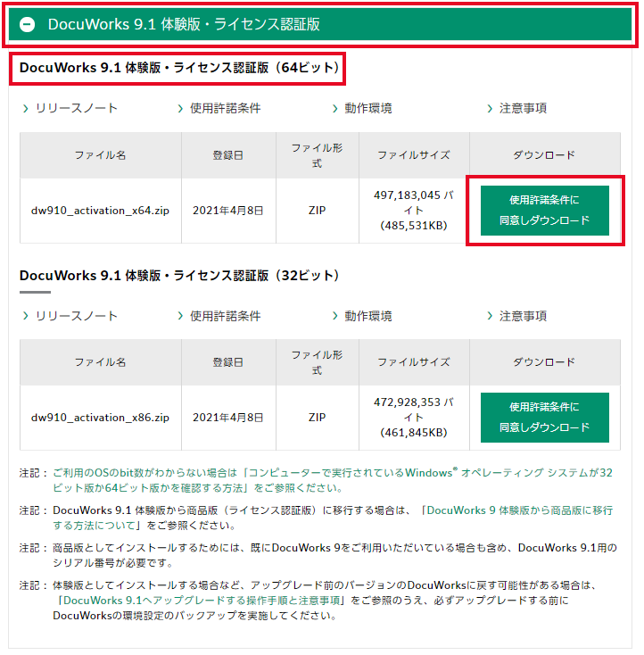The width and height of the screenshot is (644, 655).
Task: Open 使用許諾条件 link under the 64ビット heading
Action: coord(225,108)
